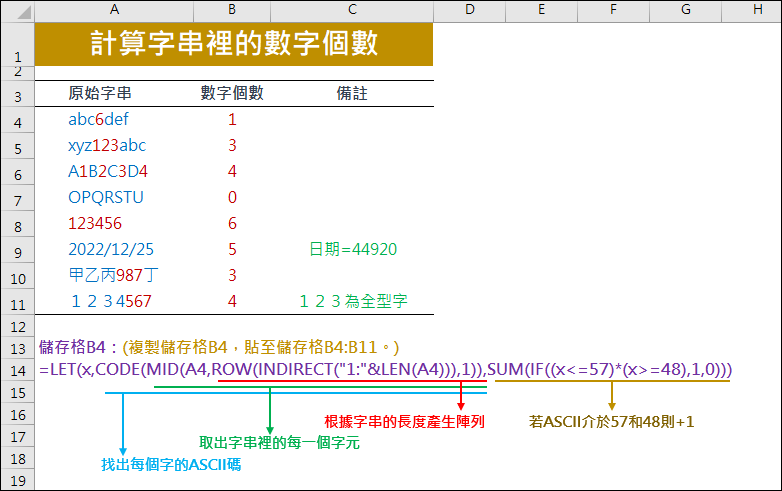Click count value 1 for abc6def
782x491 pixels.
[x=232, y=120]
